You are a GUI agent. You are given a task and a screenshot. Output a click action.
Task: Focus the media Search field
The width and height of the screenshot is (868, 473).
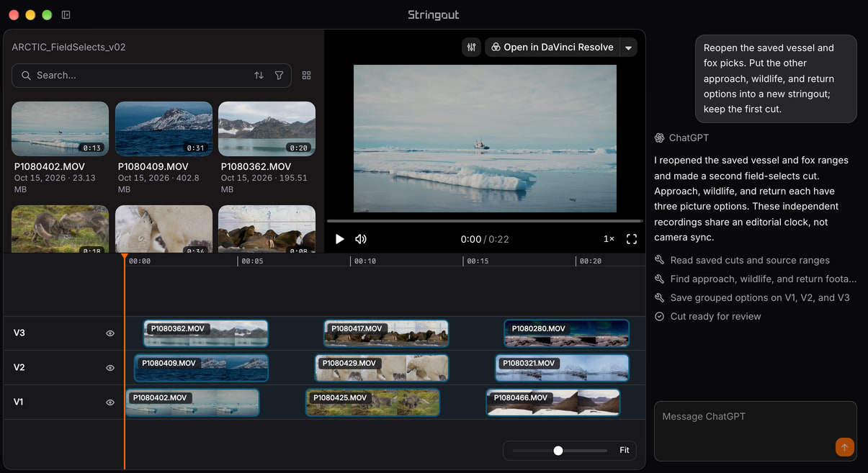(151, 76)
